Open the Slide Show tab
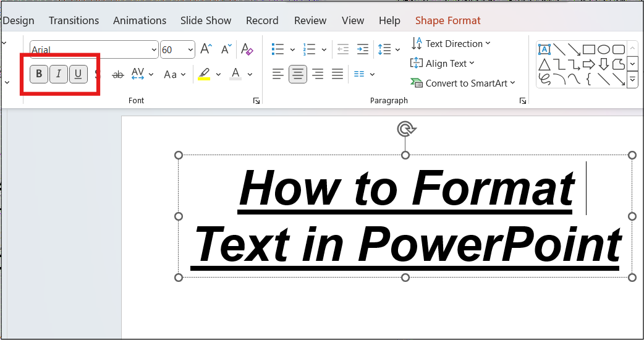 point(206,20)
